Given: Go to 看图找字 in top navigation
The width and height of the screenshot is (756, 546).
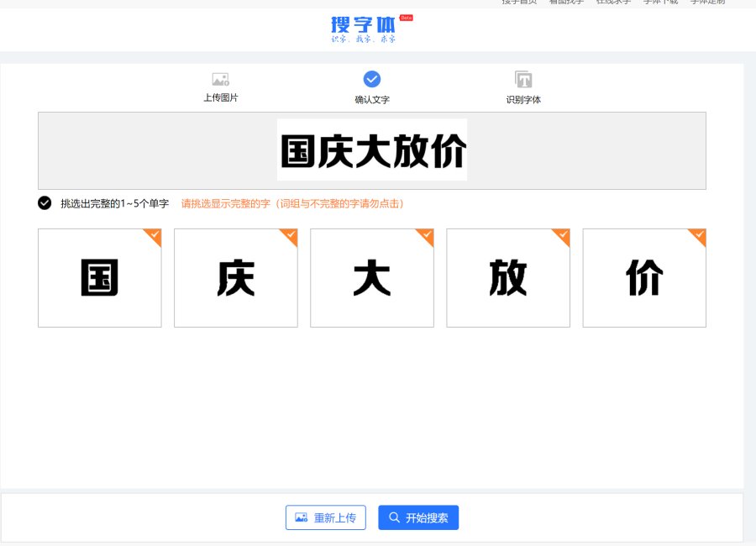Looking at the screenshot, I should pyautogui.click(x=566, y=3).
